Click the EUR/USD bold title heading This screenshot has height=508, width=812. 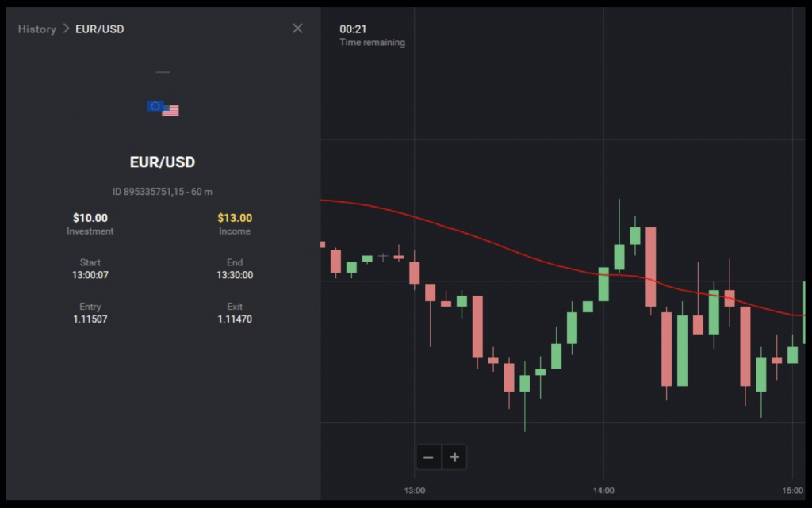click(x=163, y=162)
